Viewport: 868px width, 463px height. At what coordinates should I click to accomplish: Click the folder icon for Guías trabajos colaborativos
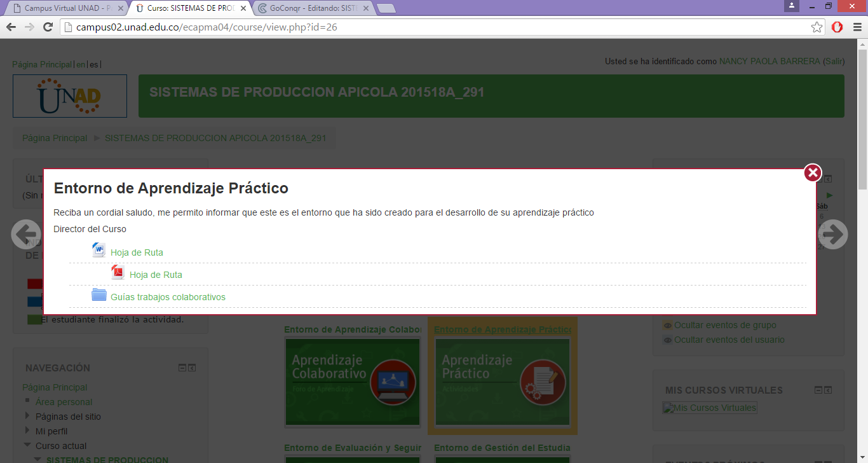pyautogui.click(x=99, y=295)
